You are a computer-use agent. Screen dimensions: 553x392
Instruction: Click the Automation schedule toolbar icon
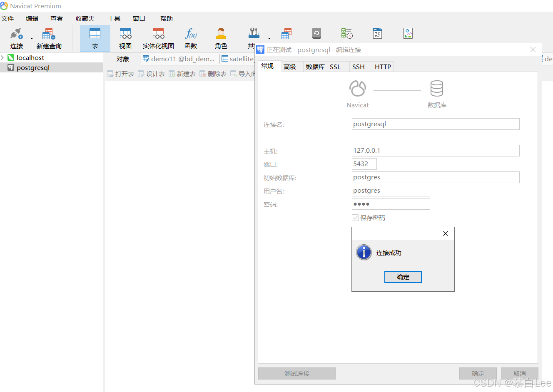pos(346,33)
